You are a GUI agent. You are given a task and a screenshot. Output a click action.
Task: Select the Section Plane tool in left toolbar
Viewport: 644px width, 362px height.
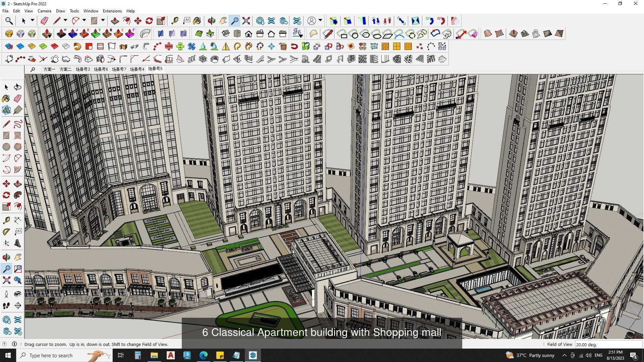tap(18, 306)
